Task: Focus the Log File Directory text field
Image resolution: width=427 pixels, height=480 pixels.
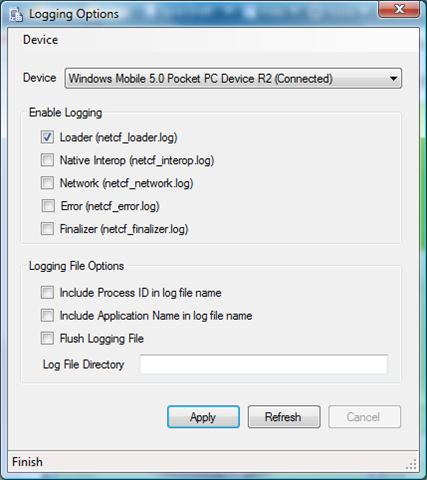Action: (x=264, y=364)
